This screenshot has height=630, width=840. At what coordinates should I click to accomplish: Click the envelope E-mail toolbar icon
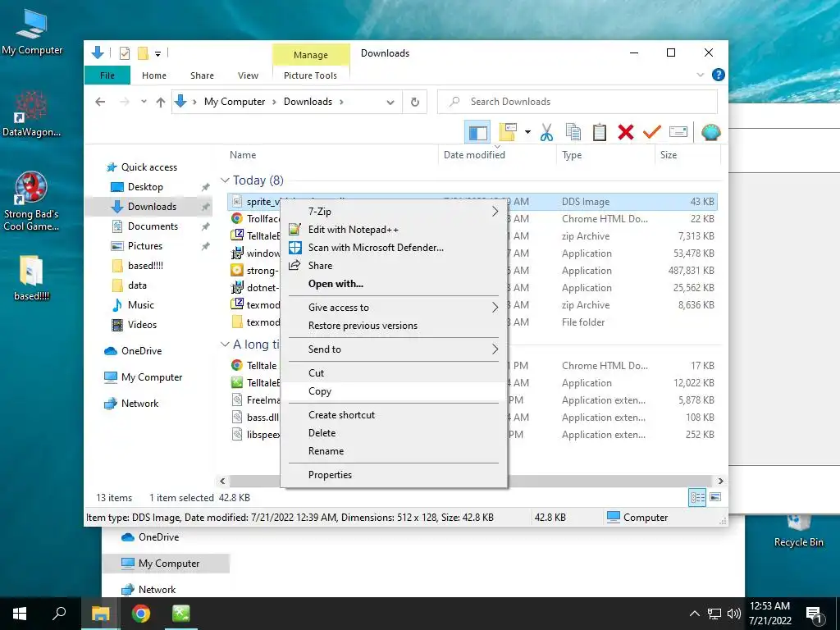click(x=678, y=132)
